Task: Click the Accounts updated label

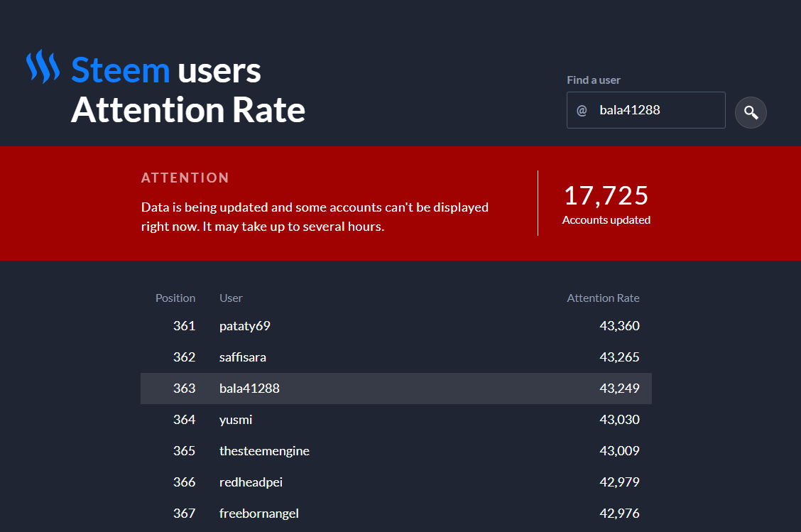Action: pyautogui.click(x=606, y=219)
